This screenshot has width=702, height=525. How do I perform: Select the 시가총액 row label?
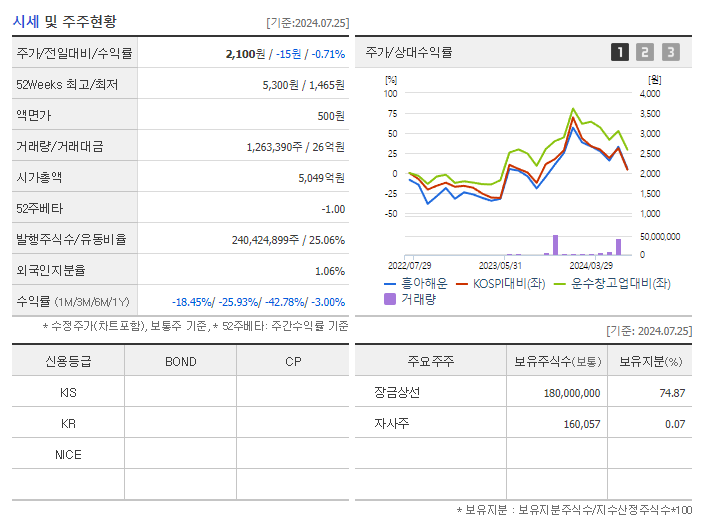39,177
